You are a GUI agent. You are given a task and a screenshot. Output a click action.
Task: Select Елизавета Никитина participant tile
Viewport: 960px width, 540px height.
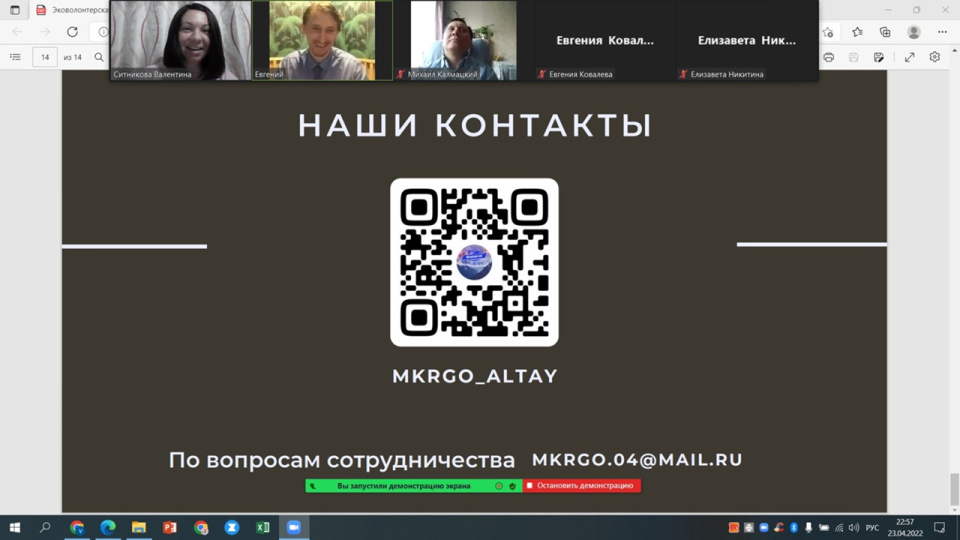tap(746, 40)
